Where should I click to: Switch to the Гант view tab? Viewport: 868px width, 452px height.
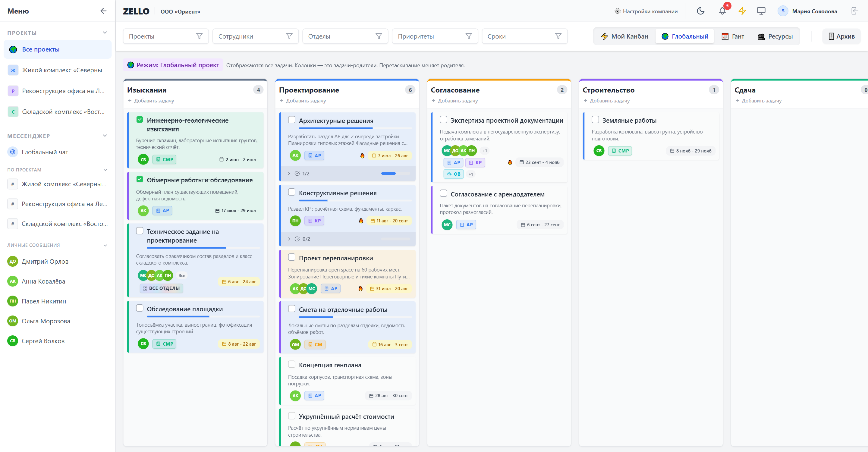pos(733,36)
